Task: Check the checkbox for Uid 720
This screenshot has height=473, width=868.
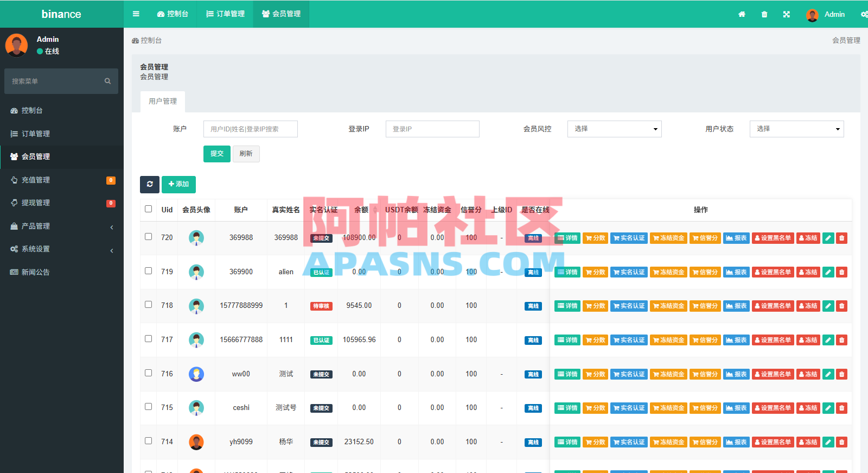Action: (x=149, y=237)
